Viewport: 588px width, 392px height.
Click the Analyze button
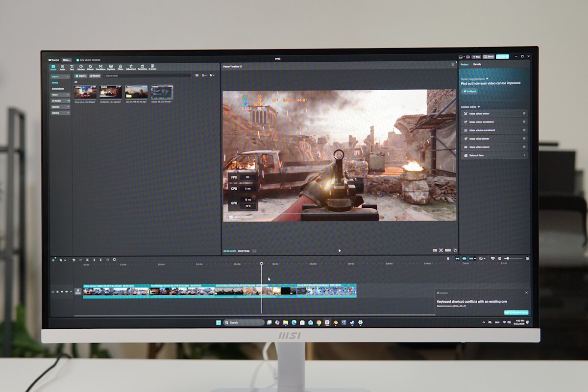click(x=469, y=91)
